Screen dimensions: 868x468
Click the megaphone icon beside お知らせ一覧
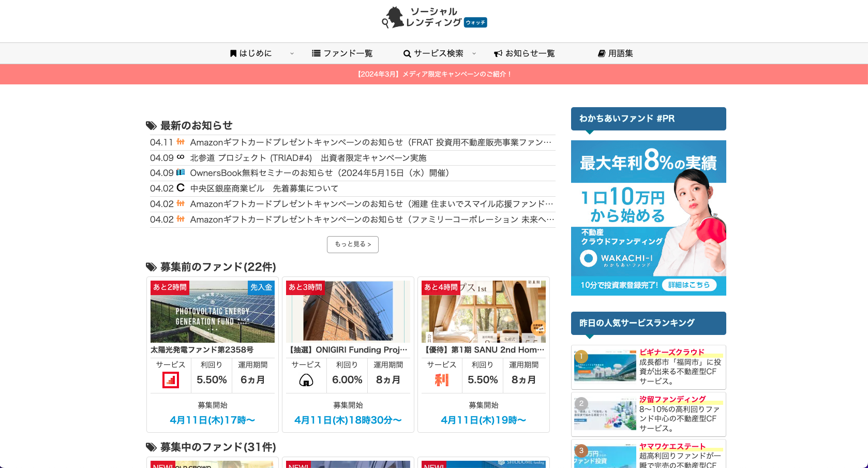point(498,54)
